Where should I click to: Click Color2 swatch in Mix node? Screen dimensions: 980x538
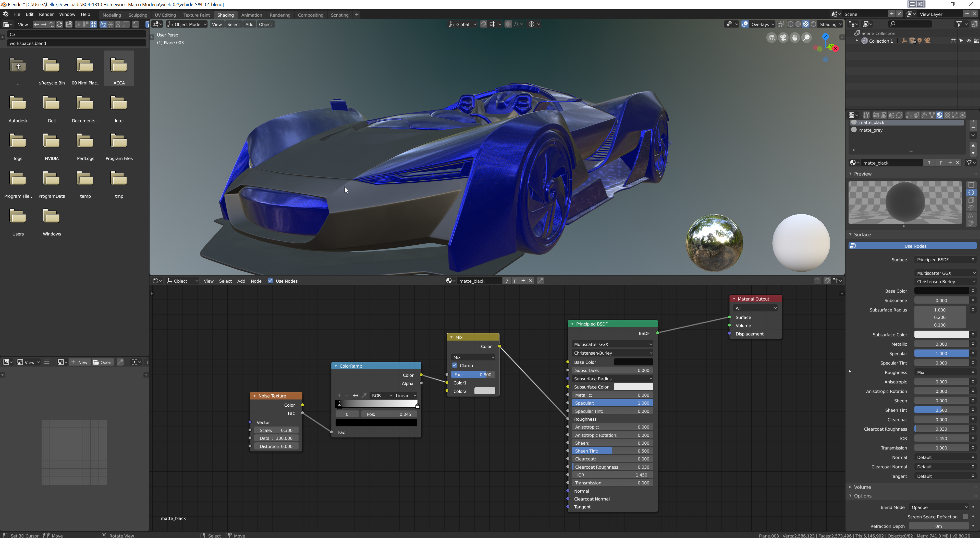click(x=484, y=391)
